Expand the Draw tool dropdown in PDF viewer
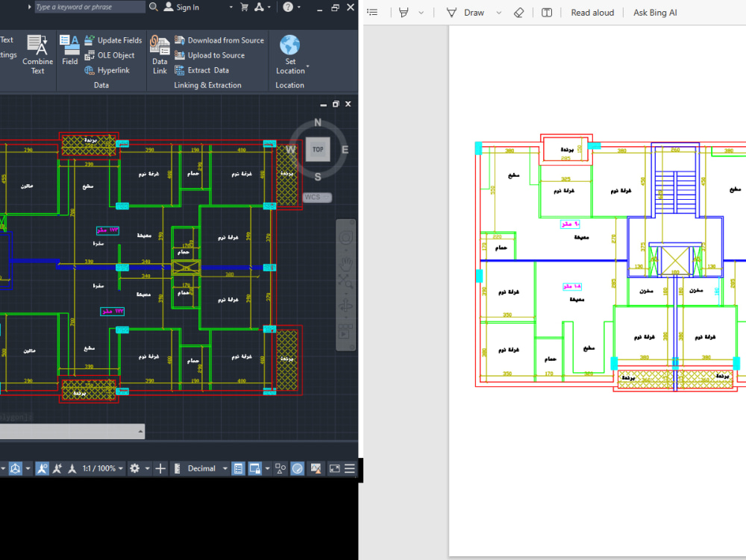 coord(498,13)
